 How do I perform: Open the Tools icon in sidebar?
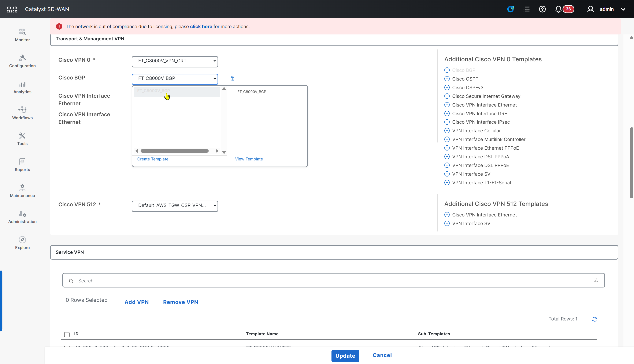click(22, 136)
